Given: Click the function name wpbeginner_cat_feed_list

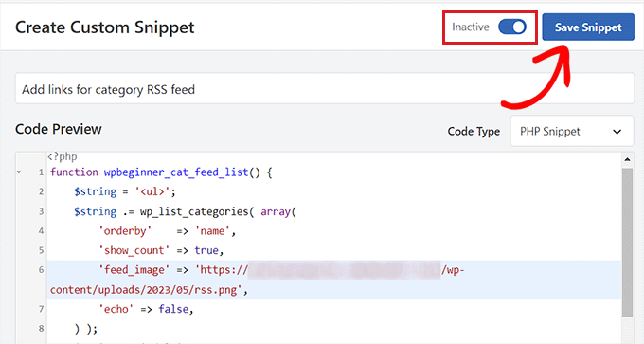Looking at the screenshot, I should 176,172.
